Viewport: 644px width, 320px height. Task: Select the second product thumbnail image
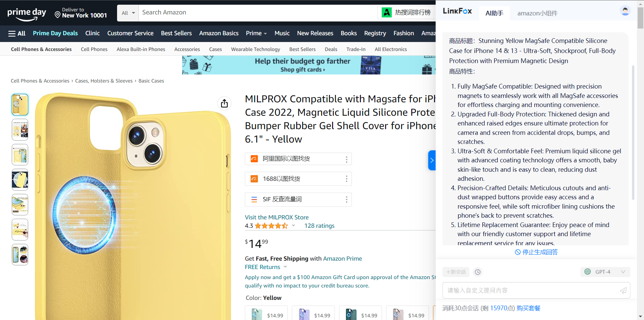20,130
